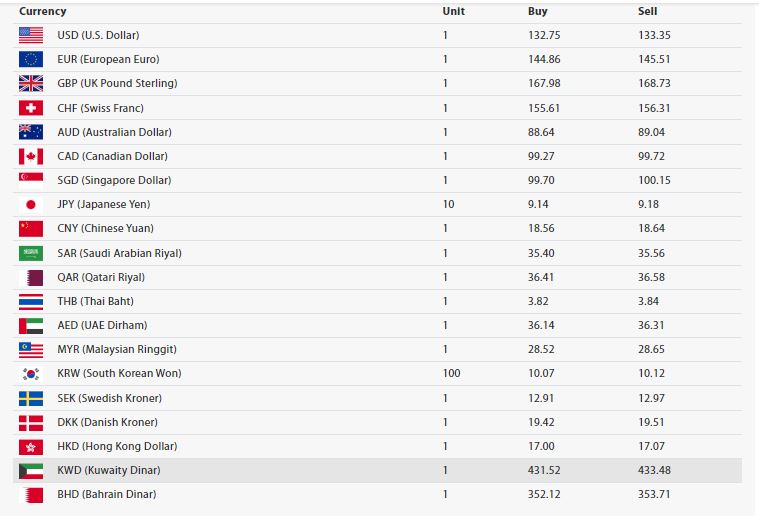Click the Sell column header
Screen dimensions: 759x516
(x=647, y=11)
